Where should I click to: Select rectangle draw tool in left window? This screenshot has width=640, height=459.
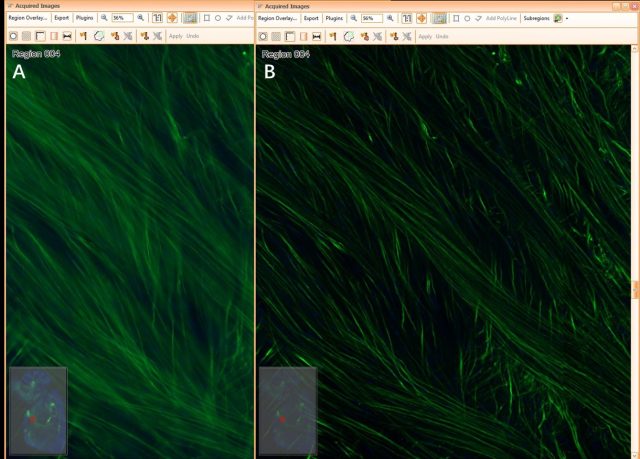tap(207, 18)
